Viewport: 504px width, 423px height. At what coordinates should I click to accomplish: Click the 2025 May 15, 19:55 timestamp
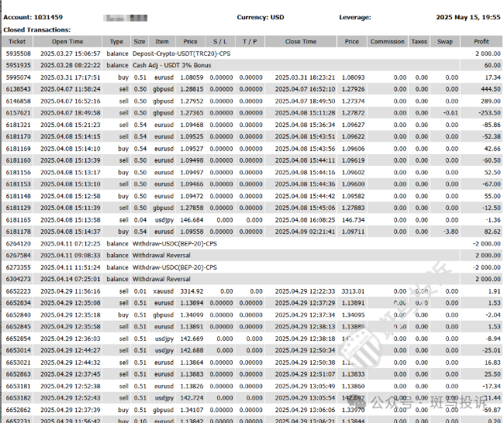(x=468, y=17)
